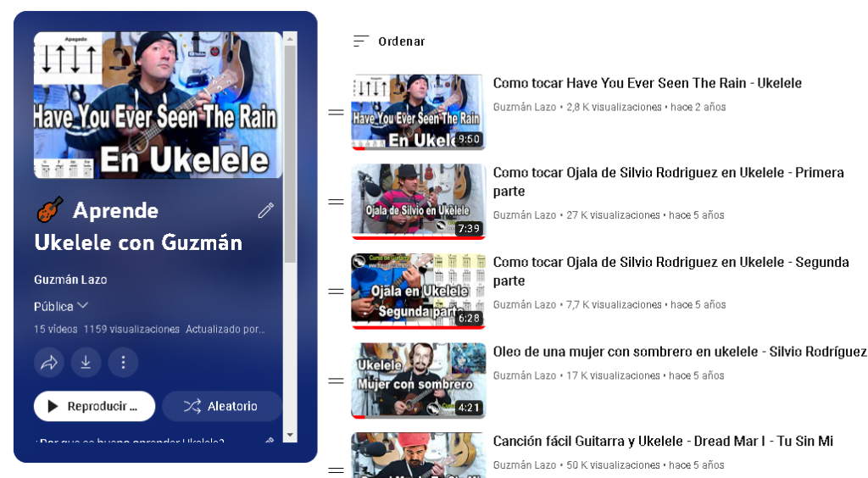Open the Ordenar sort menu
Image resolution: width=868 pixels, height=478 pixels.
coord(389,42)
